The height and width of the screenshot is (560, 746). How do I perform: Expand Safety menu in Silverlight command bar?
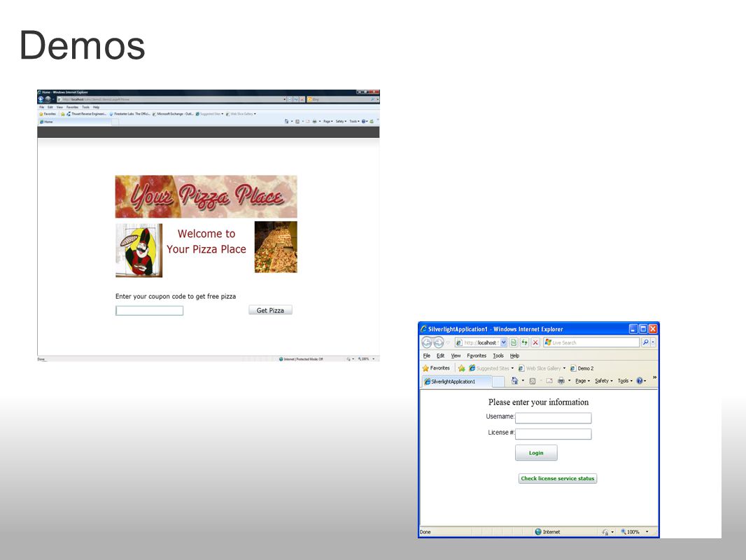[604, 381]
